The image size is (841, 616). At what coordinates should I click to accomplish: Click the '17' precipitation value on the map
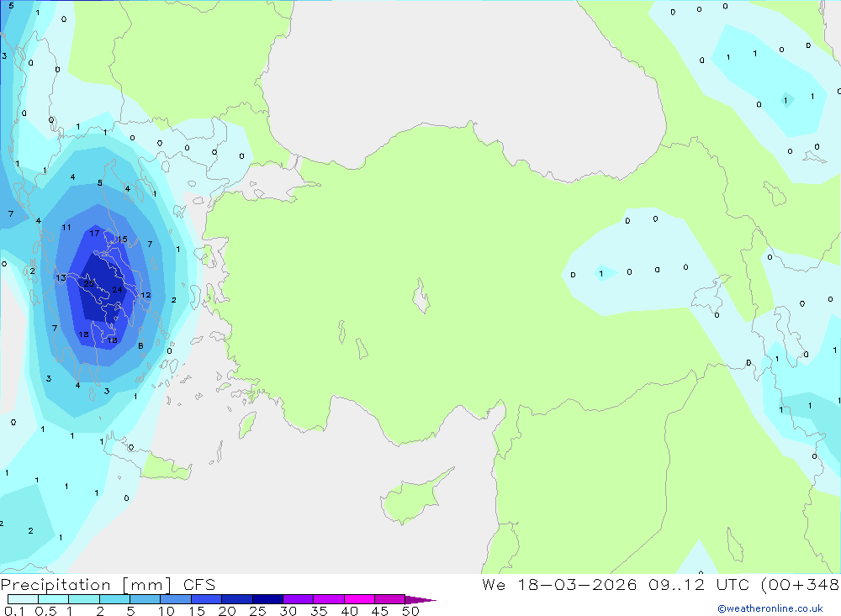tap(94, 234)
